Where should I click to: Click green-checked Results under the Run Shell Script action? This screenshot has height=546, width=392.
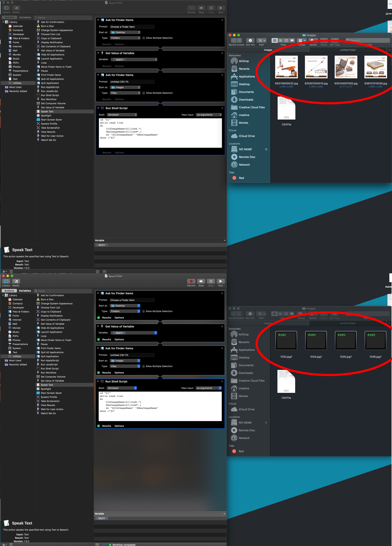tap(106, 426)
